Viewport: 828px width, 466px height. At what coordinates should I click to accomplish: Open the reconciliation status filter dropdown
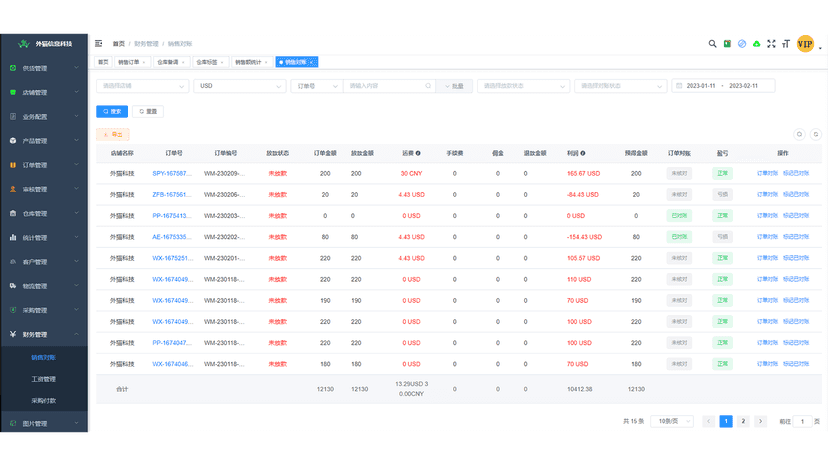[x=620, y=86]
